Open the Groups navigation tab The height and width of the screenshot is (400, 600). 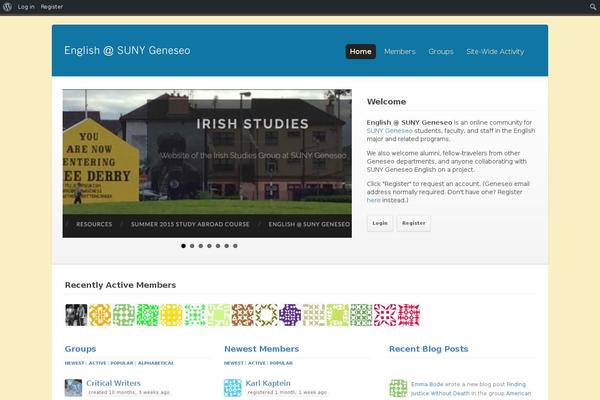441,51
